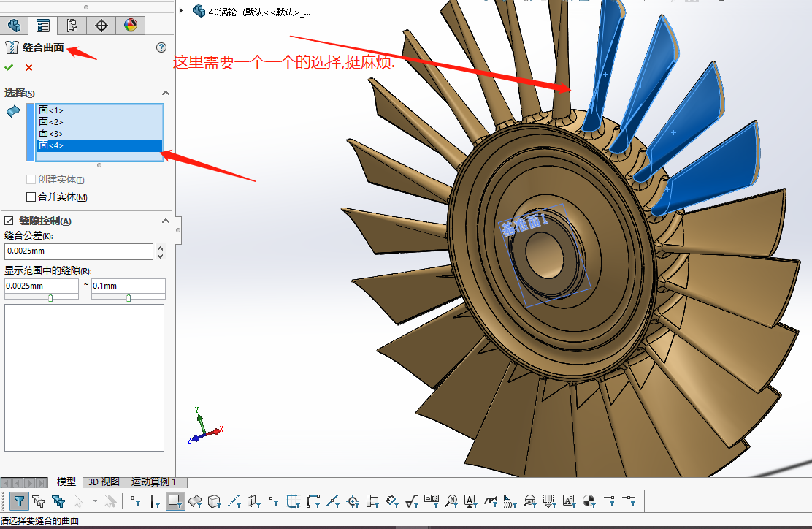This screenshot has height=529, width=812.
Task: Switch to the 3D视图 tab
Action: click(103, 482)
